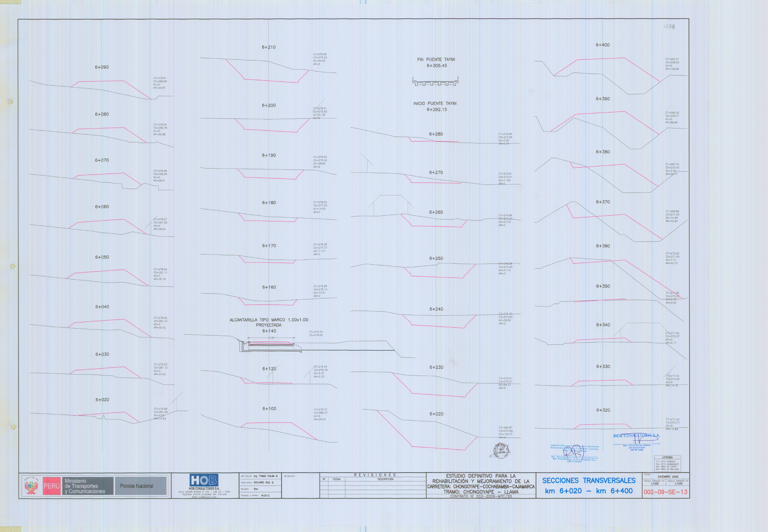
Task: Click the 6+140 section label
Action: [269, 331]
